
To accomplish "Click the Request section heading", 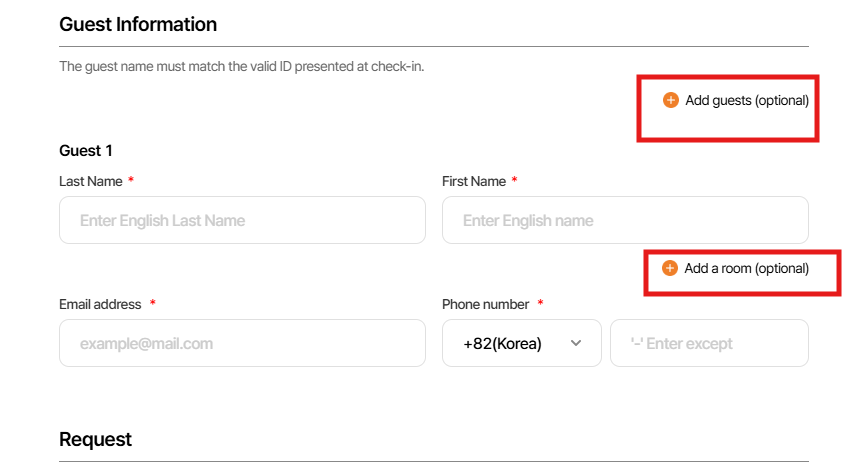I will (95, 440).
